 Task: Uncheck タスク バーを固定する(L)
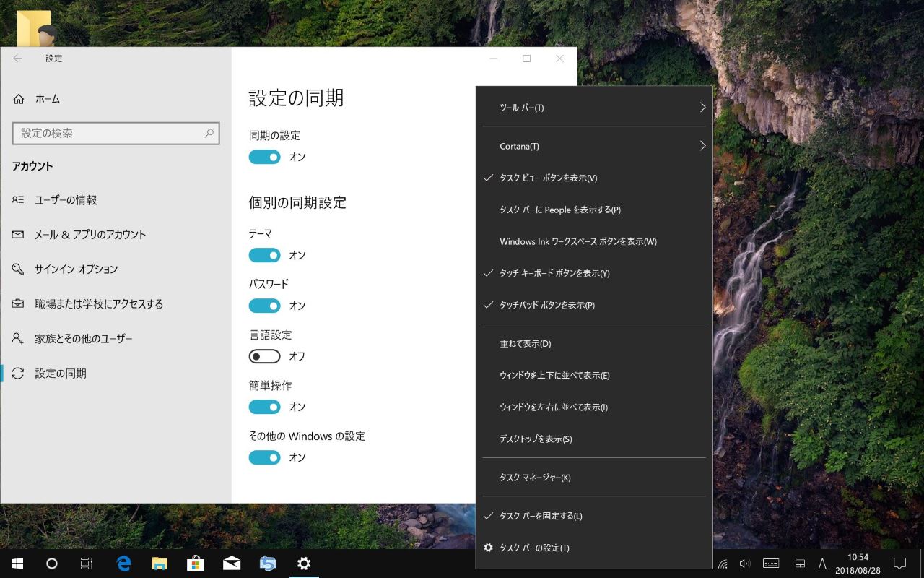pyautogui.click(x=594, y=517)
